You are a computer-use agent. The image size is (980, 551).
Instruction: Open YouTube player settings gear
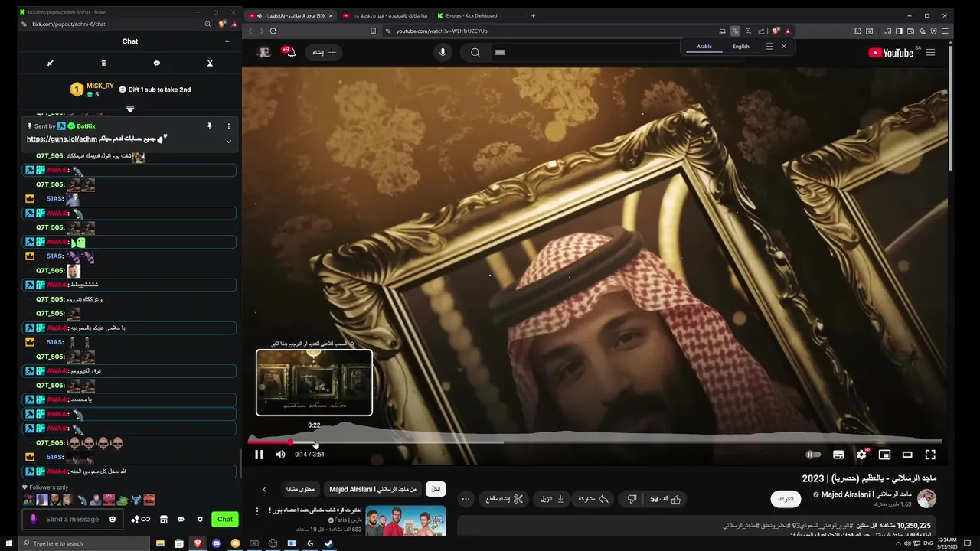pos(861,455)
